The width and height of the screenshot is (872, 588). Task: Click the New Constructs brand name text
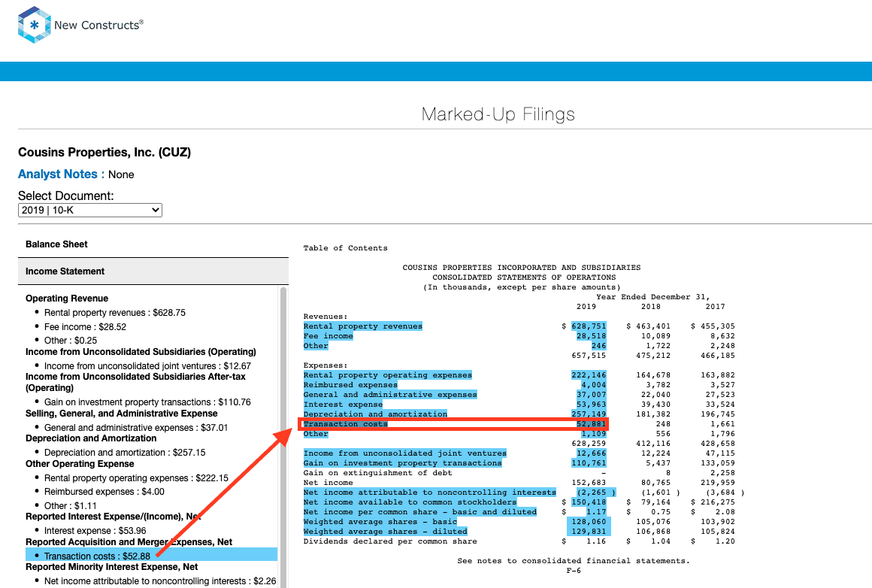click(x=98, y=25)
